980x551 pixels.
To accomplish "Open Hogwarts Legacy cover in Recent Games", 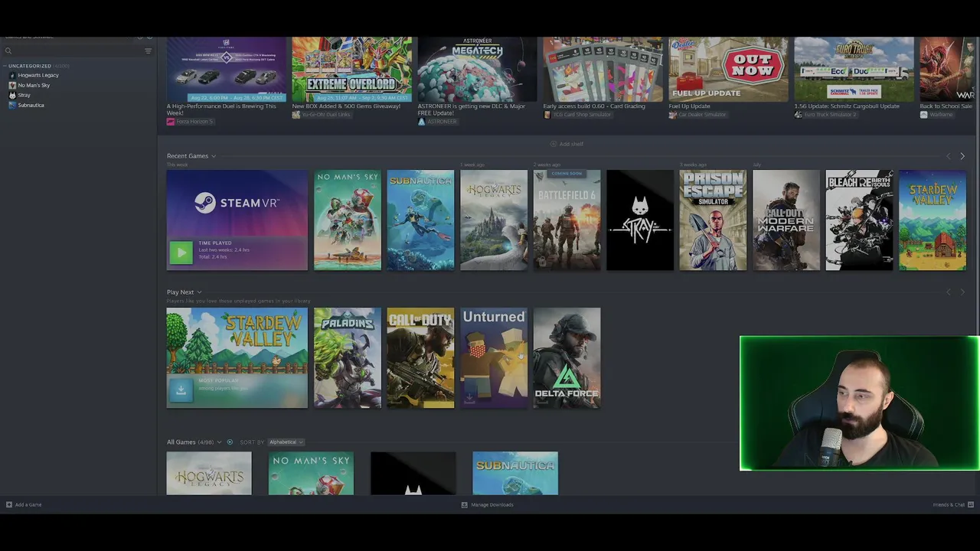I will (494, 220).
